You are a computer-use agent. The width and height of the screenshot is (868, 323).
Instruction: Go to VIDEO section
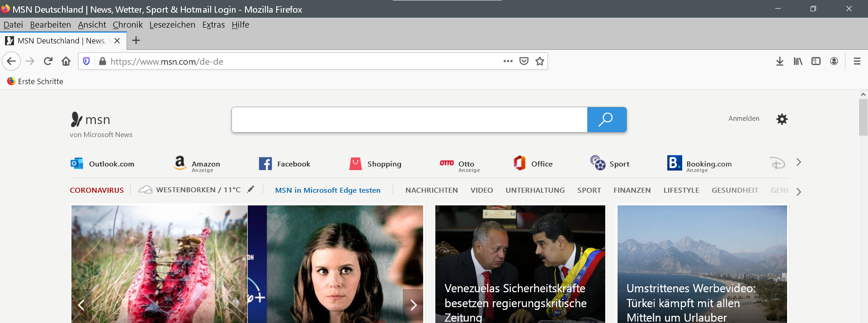(481, 190)
